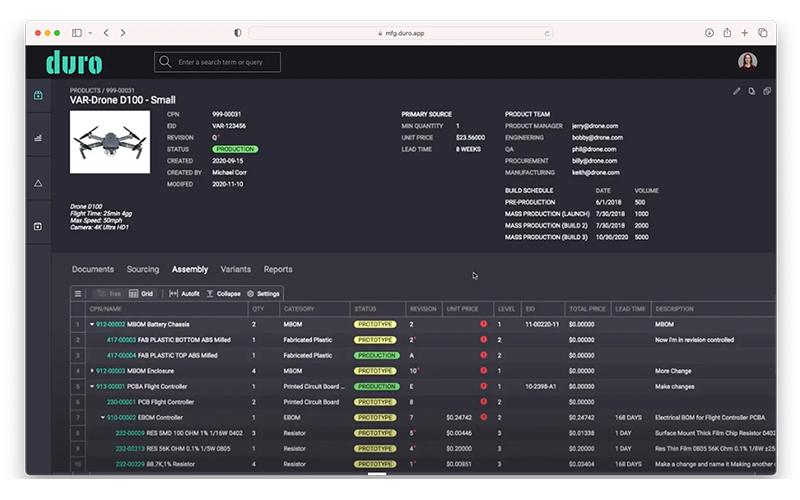800x500 pixels.
Task: Click the red warning icon on PCB Flight Controller row
Action: point(483,402)
